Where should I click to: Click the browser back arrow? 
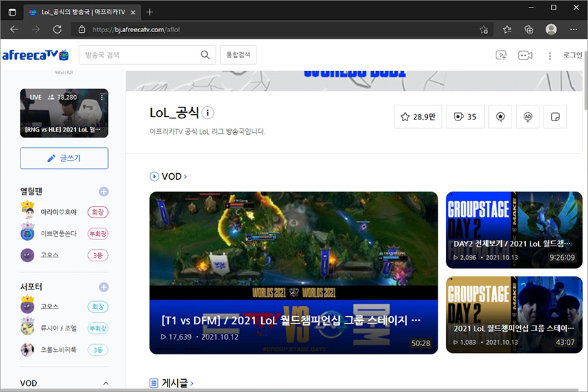tap(14, 29)
